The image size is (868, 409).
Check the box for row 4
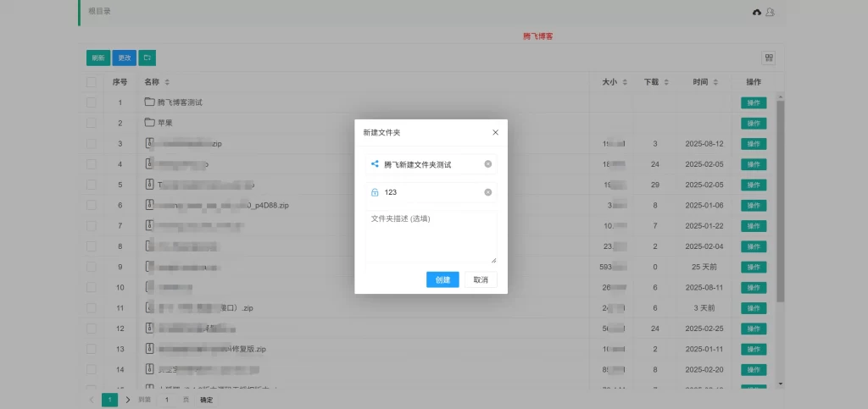pyautogui.click(x=92, y=164)
